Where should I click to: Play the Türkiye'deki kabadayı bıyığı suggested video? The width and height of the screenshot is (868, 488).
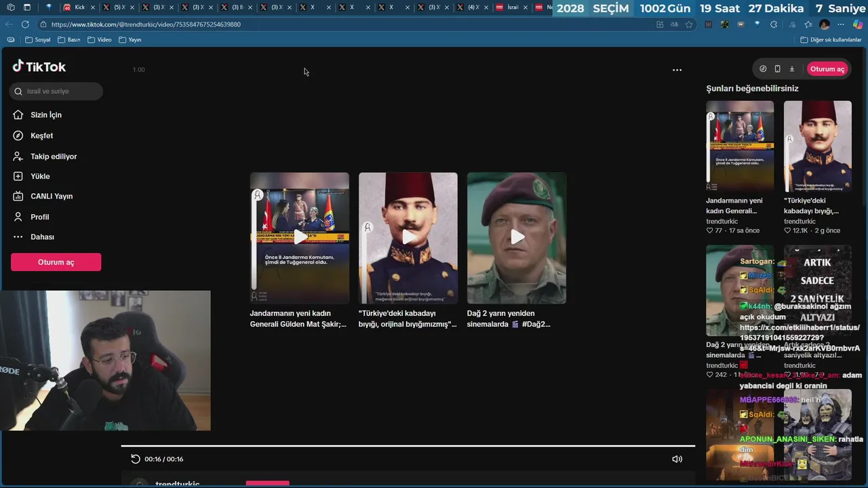(x=408, y=237)
